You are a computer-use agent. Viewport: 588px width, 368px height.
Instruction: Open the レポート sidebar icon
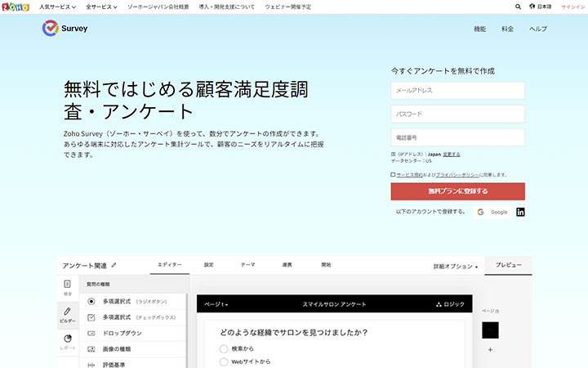click(68, 342)
